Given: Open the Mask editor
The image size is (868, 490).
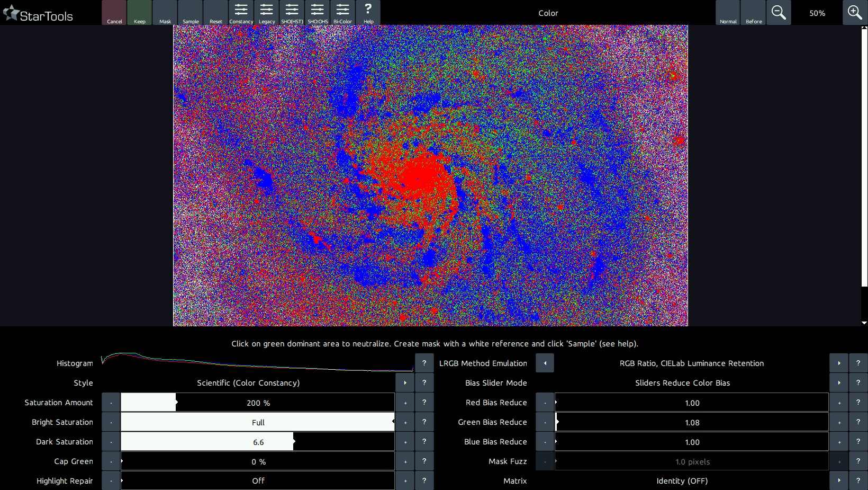Looking at the screenshot, I should click(165, 13).
